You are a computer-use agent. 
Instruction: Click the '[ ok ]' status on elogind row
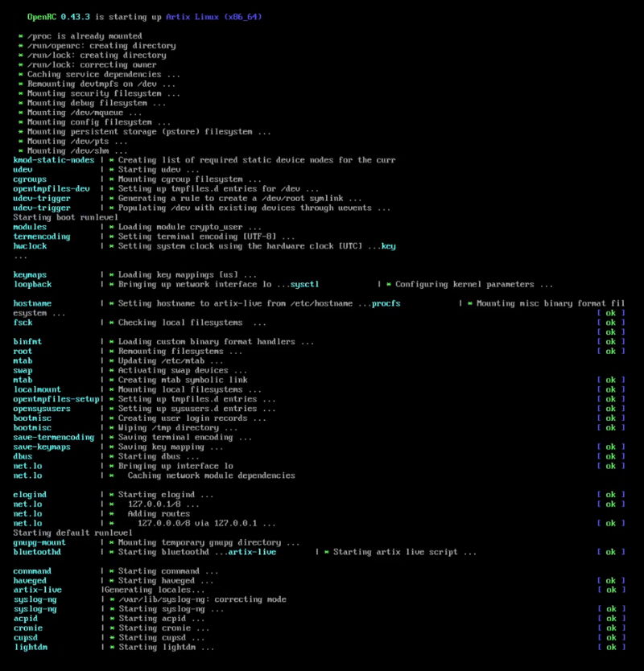pos(611,495)
